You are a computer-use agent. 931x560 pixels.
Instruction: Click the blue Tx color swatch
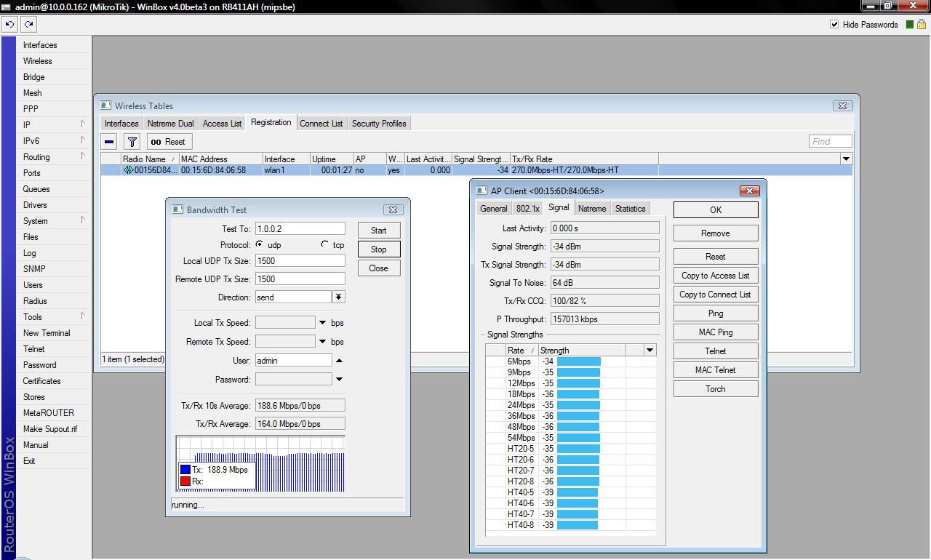(x=185, y=470)
